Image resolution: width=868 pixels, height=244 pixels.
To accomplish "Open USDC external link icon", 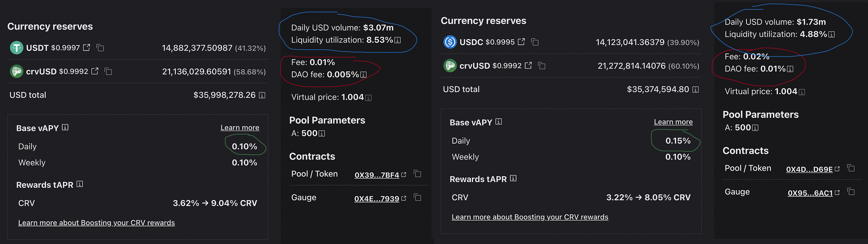I will point(521,42).
